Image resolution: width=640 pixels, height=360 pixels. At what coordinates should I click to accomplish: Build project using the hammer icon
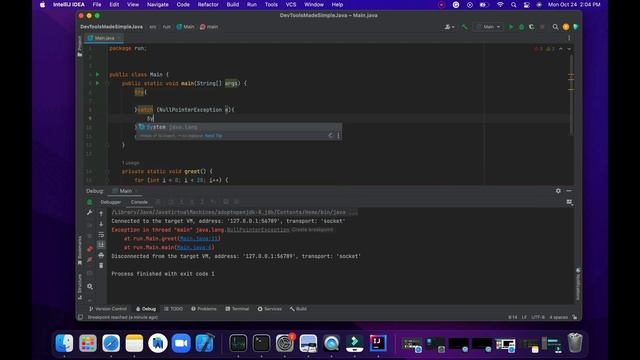tap(464, 27)
